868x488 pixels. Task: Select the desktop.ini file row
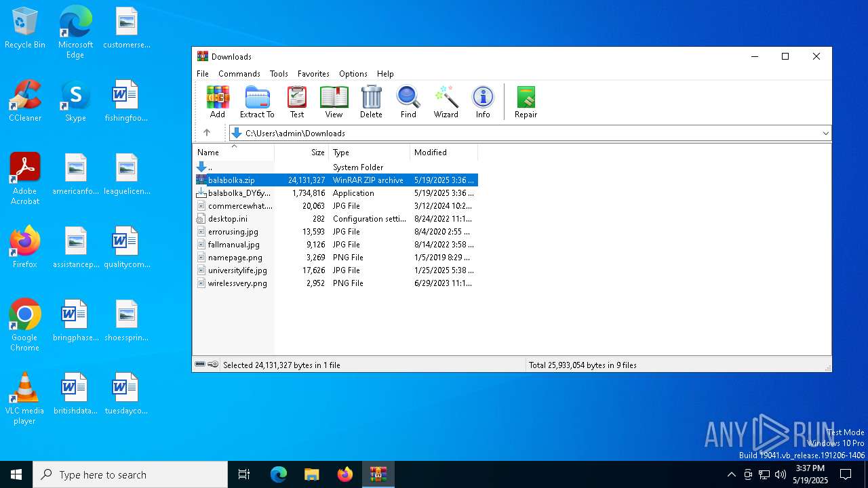tap(336, 219)
